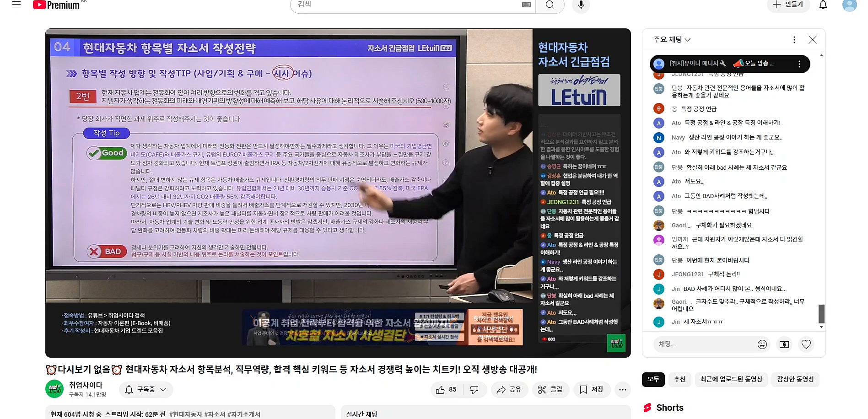Open chat options three-dot menu
The image size is (868, 419).
pos(794,40)
